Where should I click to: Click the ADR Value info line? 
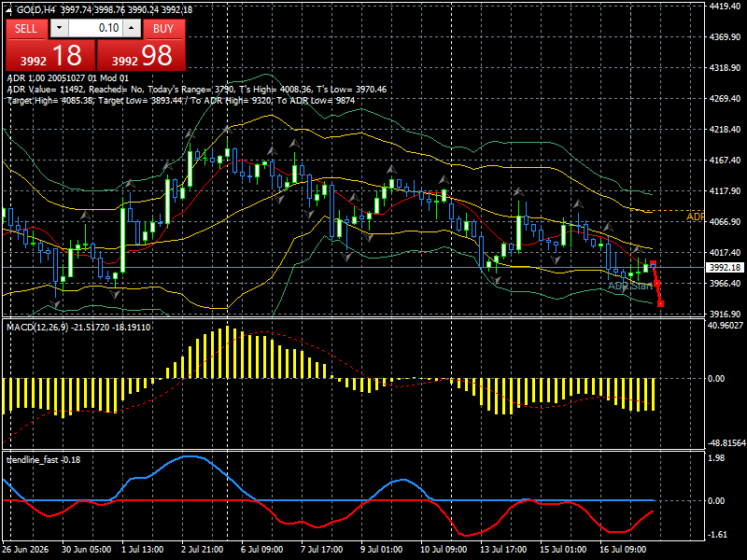(196, 90)
